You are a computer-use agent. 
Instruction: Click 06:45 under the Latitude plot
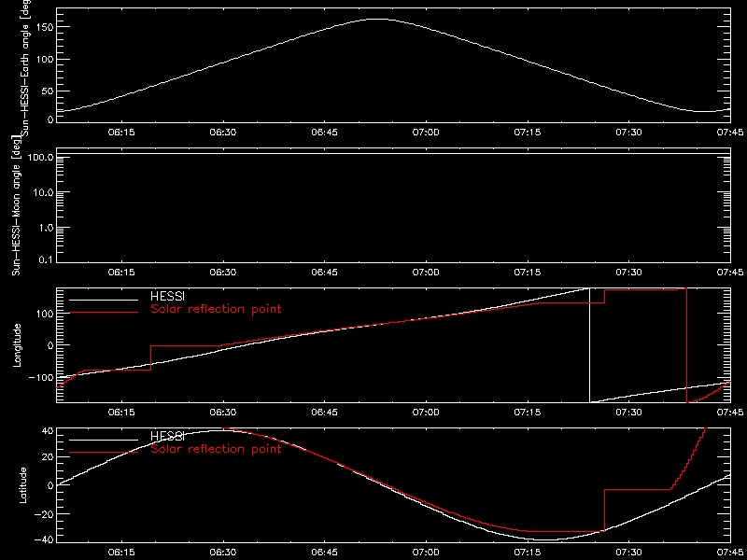pyautogui.click(x=324, y=553)
